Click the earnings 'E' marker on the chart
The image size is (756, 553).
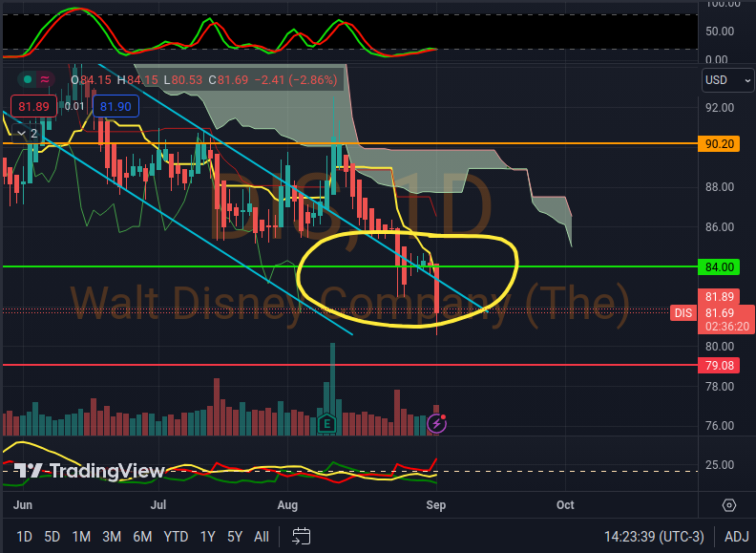tap(328, 422)
